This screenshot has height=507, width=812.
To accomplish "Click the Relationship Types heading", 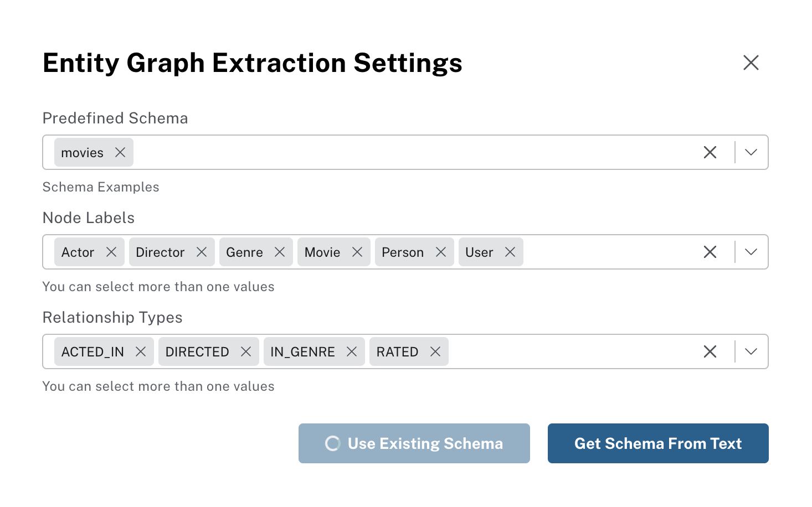I will click(x=112, y=318).
